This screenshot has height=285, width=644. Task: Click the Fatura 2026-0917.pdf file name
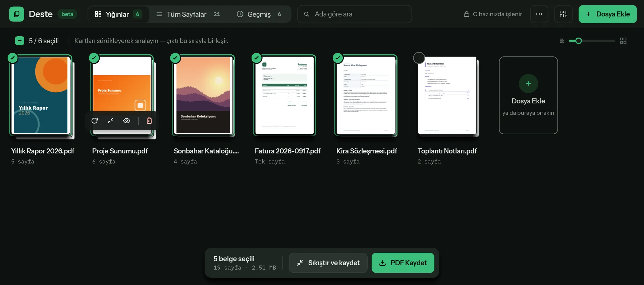tap(288, 151)
